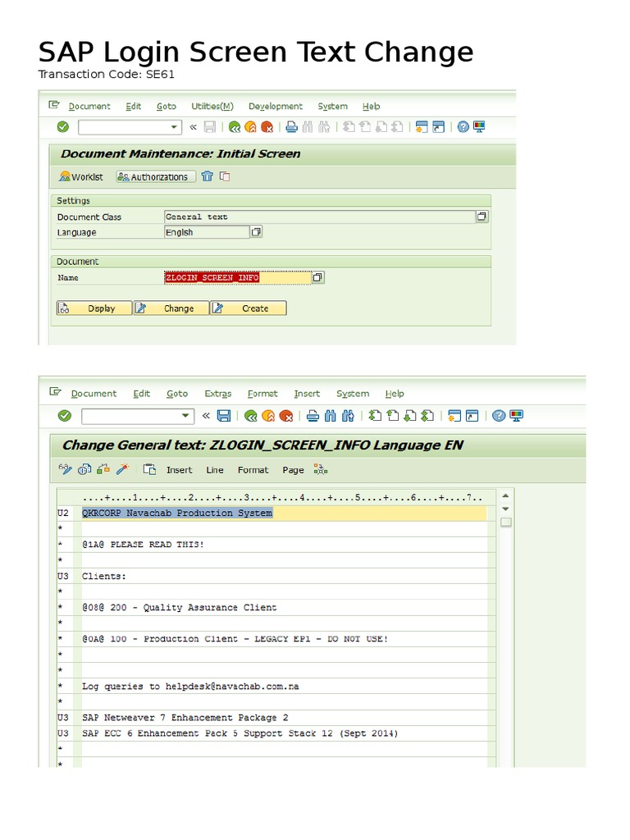Click Find binoculars icon in Change General text toolbar

(x=330, y=416)
